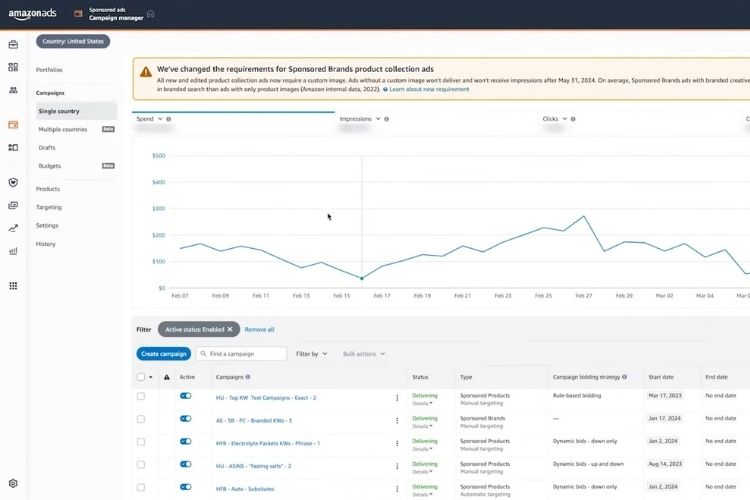Expand Details under HU - Top KW status
This screenshot has height=500, width=750.
422,403
